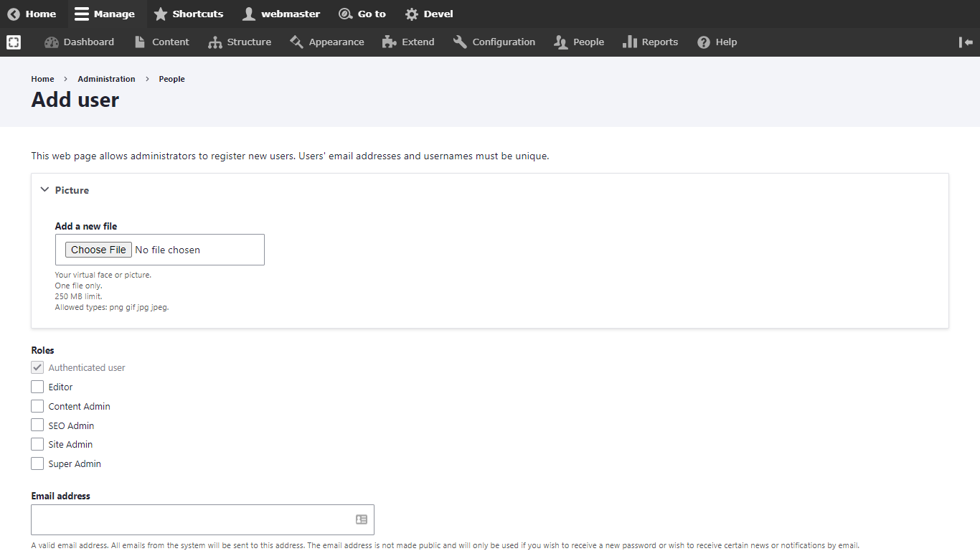Toggle the Manage menu
This screenshot has width=980, height=551.
click(105, 14)
